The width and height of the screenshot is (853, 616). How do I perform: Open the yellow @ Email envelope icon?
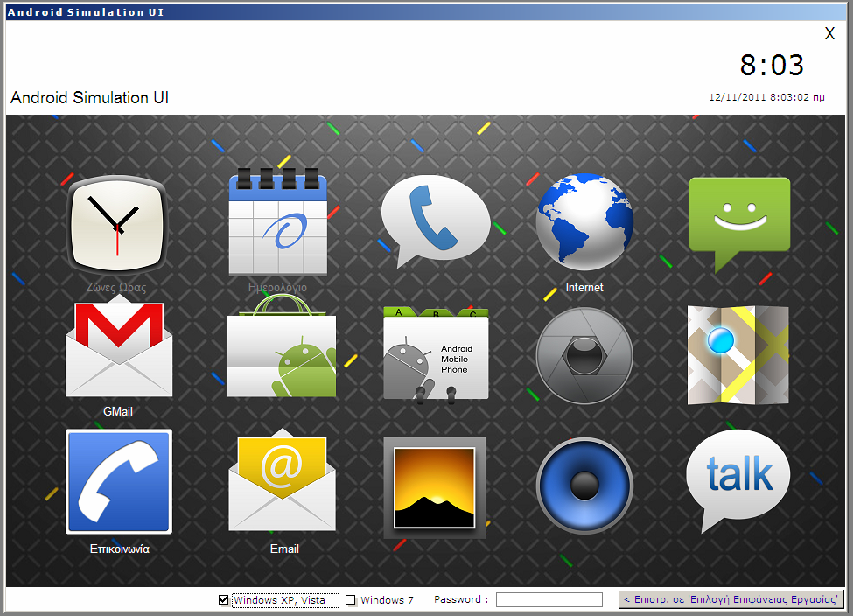(x=282, y=480)
